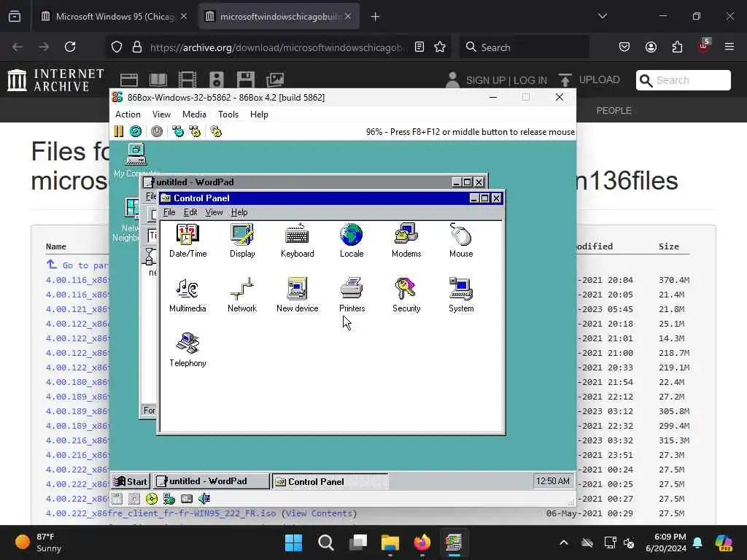Click the 86Box ACPI shutdown power icon

tap(156, 131)
